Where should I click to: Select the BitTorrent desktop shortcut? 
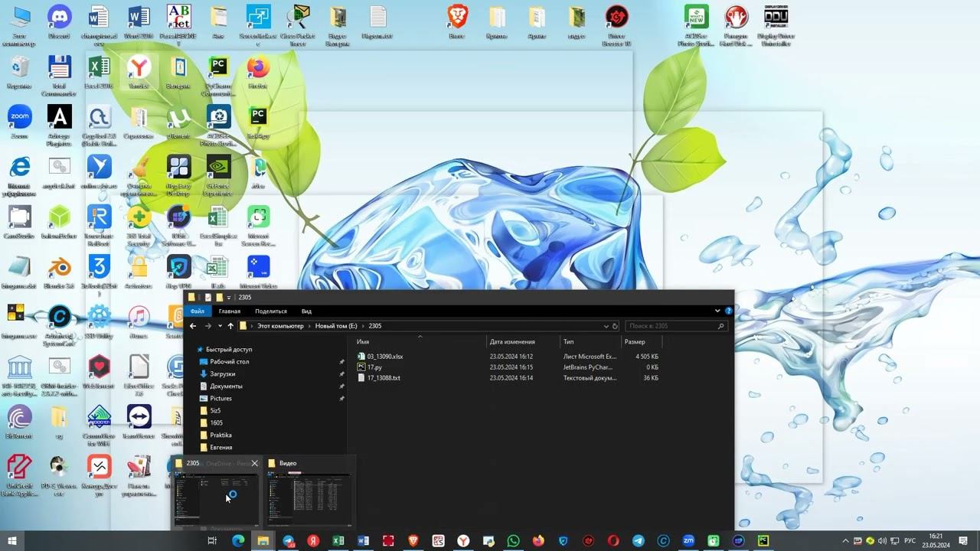(x=19, y=422)
